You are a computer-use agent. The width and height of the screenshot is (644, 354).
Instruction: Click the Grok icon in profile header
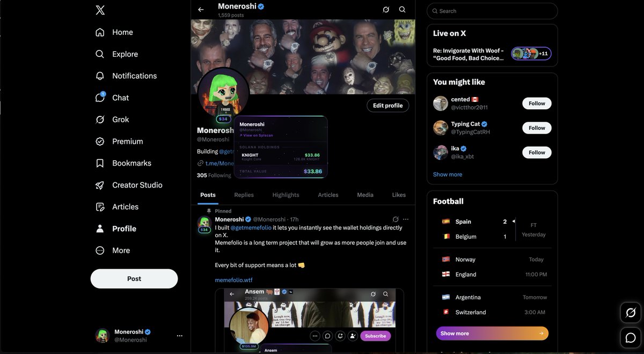[x=385, y=10]
